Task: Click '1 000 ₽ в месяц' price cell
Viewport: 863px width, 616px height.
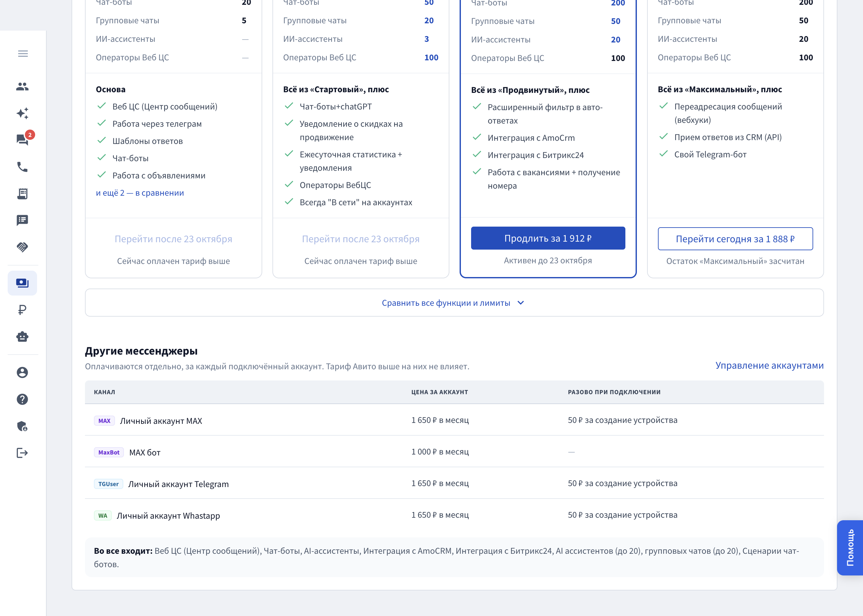Action: click(440, 452)
